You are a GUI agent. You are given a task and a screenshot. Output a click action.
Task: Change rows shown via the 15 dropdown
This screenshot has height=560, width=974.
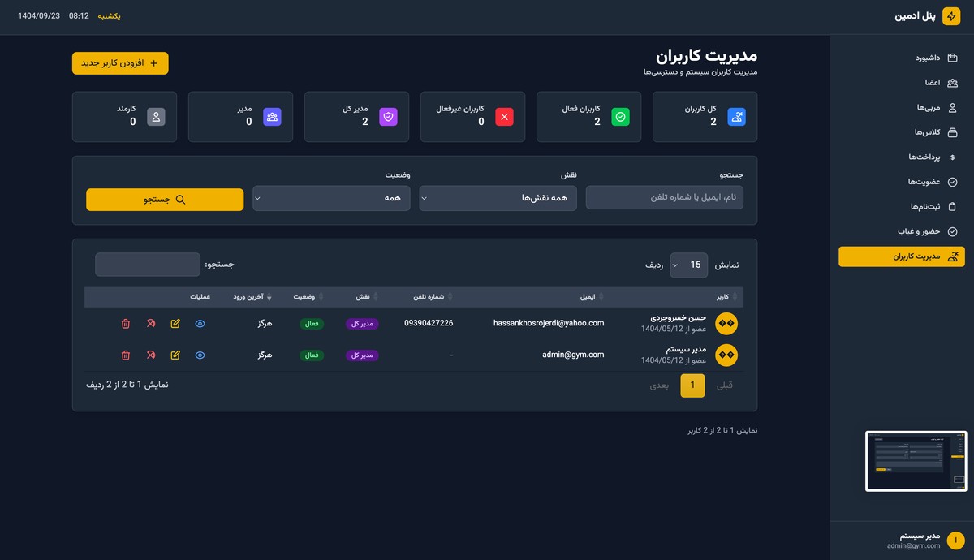coord(688,264)
